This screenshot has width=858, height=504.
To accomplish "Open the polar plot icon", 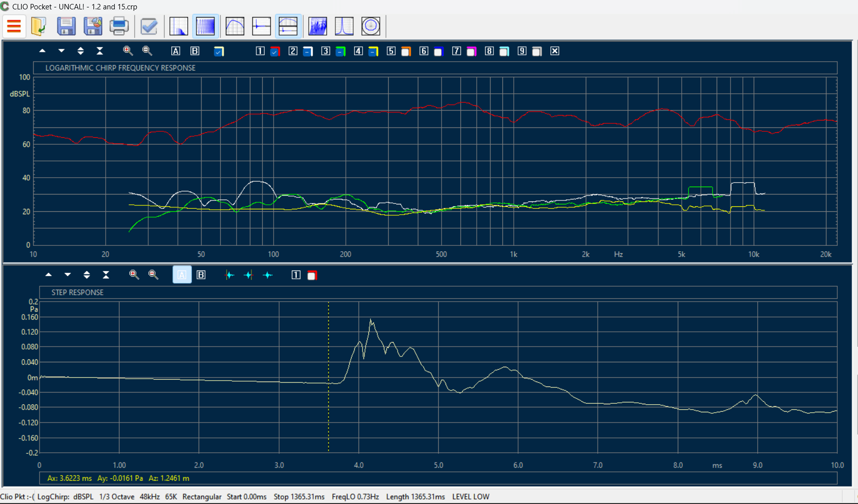I will click(370, 26).
